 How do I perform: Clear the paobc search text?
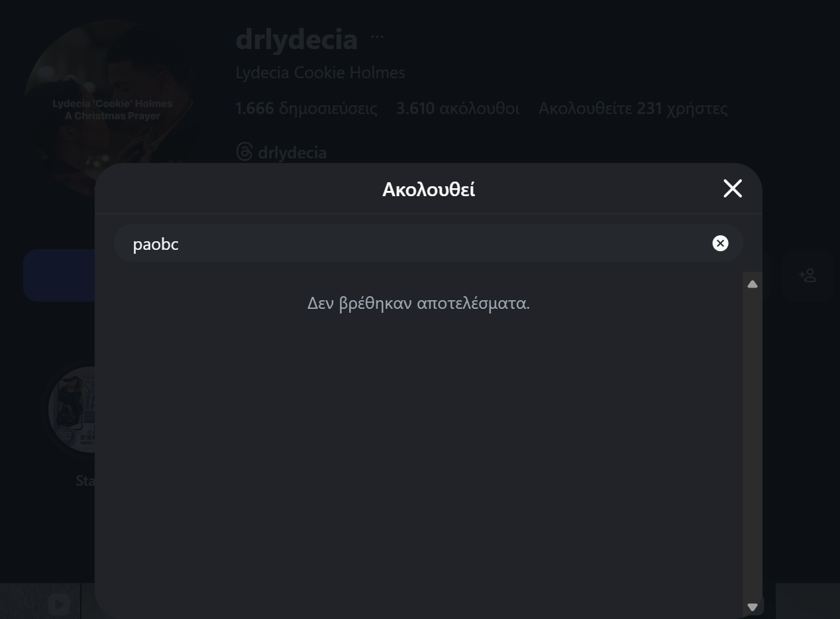point(720,243)
